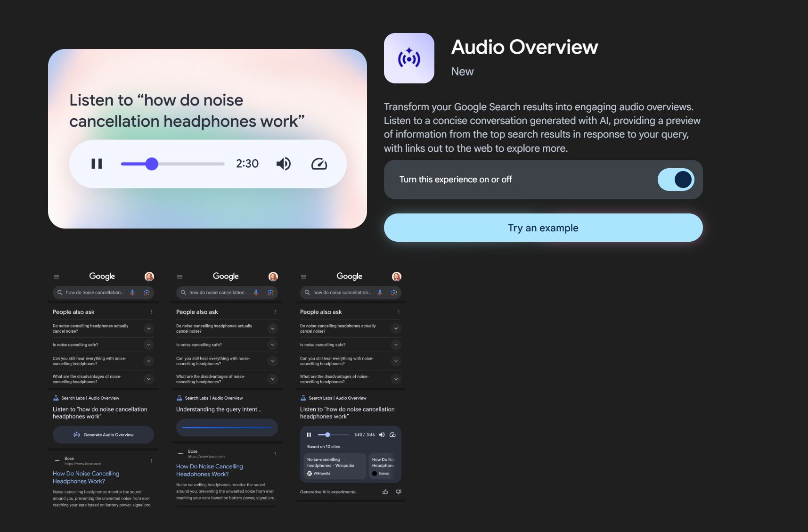
Task: Give a thumbs down to the generated audio
Action: 398,491
